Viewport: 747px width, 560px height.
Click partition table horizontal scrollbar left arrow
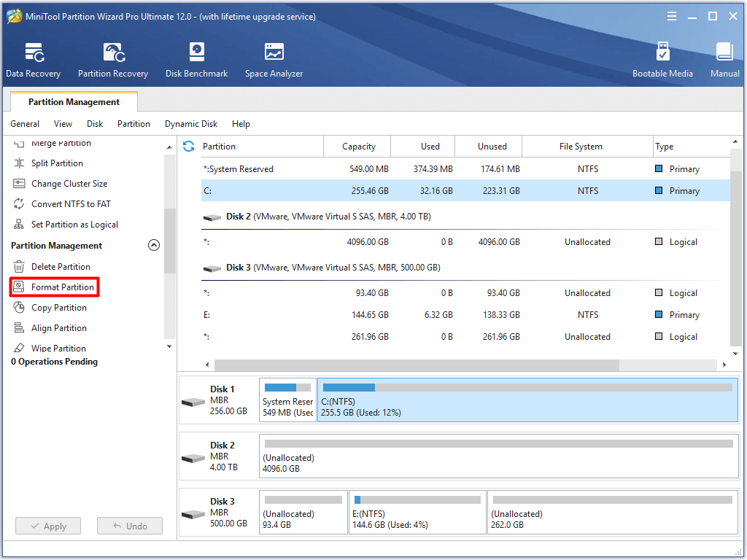click(207, 365)
